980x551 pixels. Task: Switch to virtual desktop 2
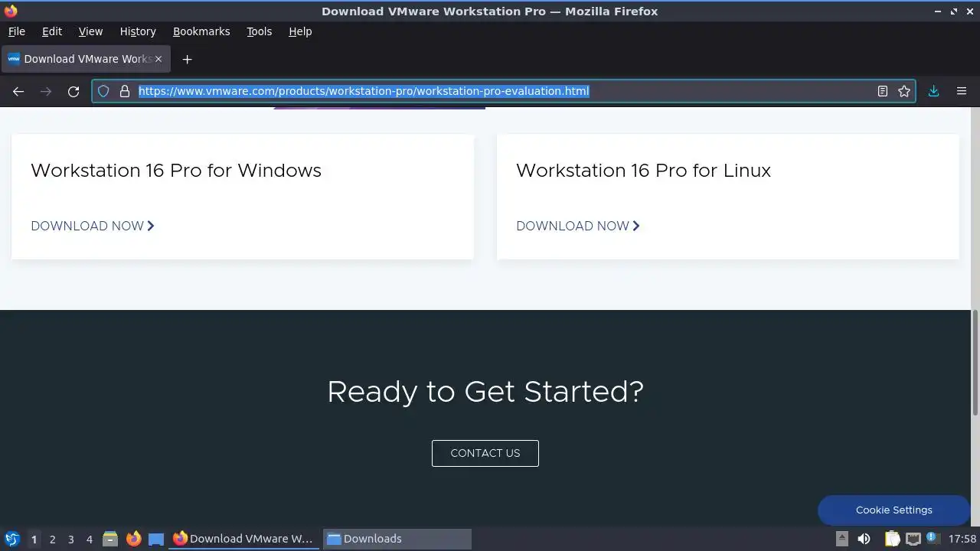pos(52,539)
